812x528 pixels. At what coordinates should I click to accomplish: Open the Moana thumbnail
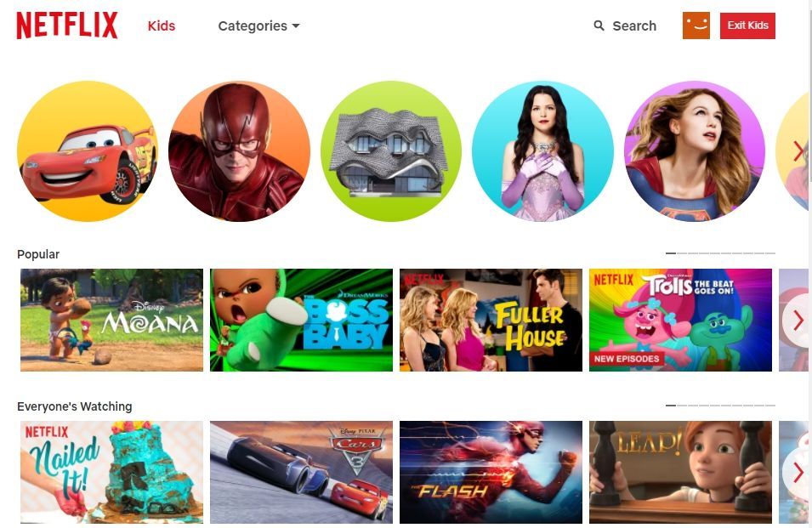point(112,320)
